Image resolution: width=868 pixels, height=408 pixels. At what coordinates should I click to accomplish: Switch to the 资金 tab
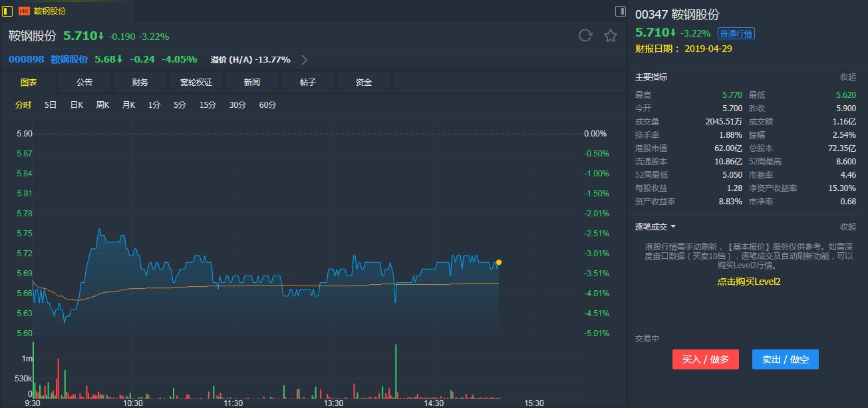(364, 83)
